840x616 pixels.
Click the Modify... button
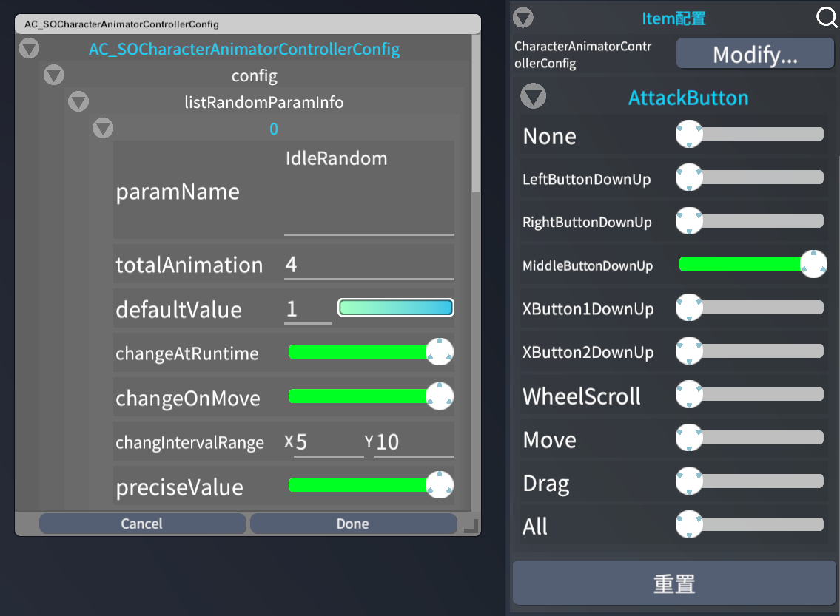tap(755, 53)
